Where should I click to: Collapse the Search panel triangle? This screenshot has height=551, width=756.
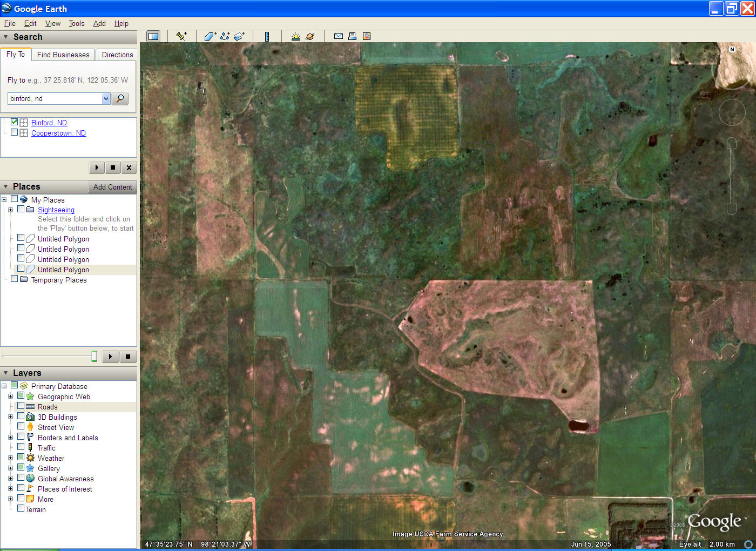(x=6, y=37)
